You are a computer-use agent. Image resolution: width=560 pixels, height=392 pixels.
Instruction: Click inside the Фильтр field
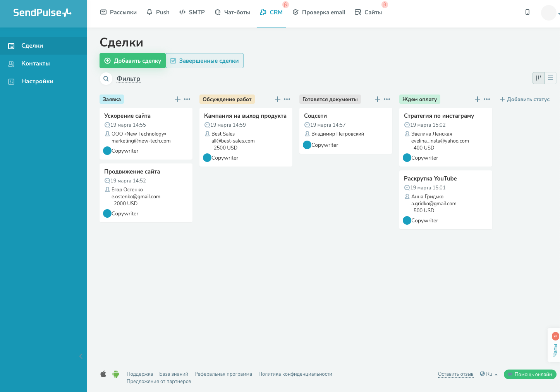(x=128, y=79)
